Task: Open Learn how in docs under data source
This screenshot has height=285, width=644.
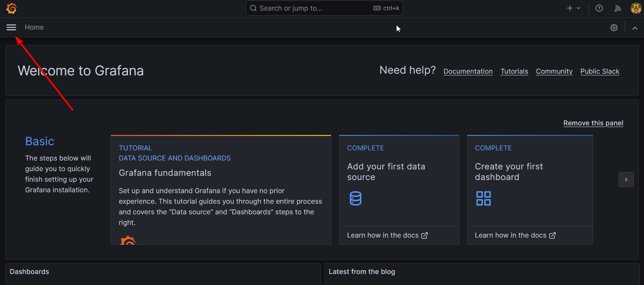Action: pos(387,235)
